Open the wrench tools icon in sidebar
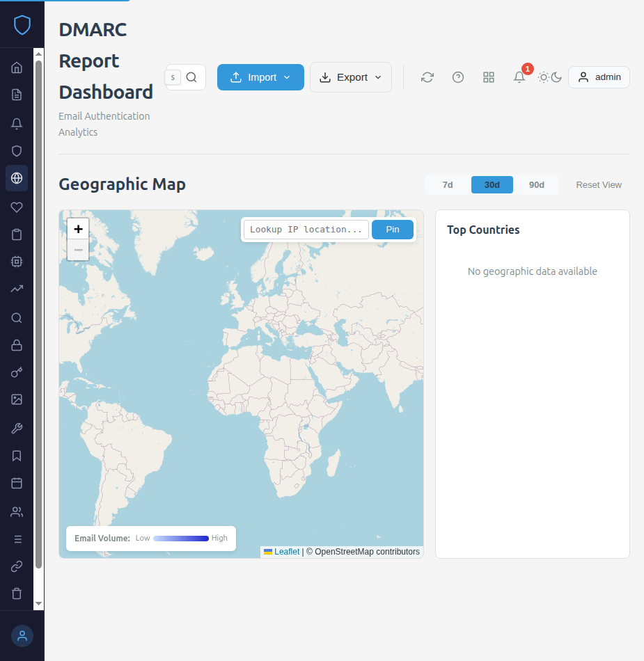 click(x=17, y=428)
